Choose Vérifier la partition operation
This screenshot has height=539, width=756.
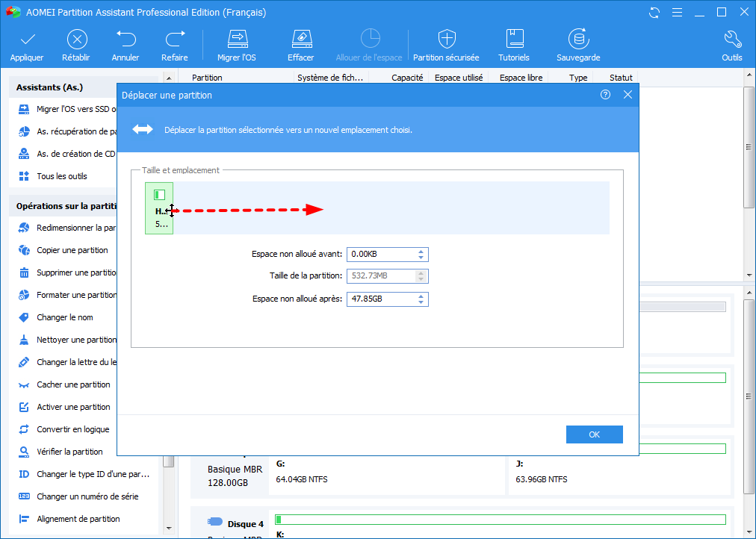click(x=61, y=452)
